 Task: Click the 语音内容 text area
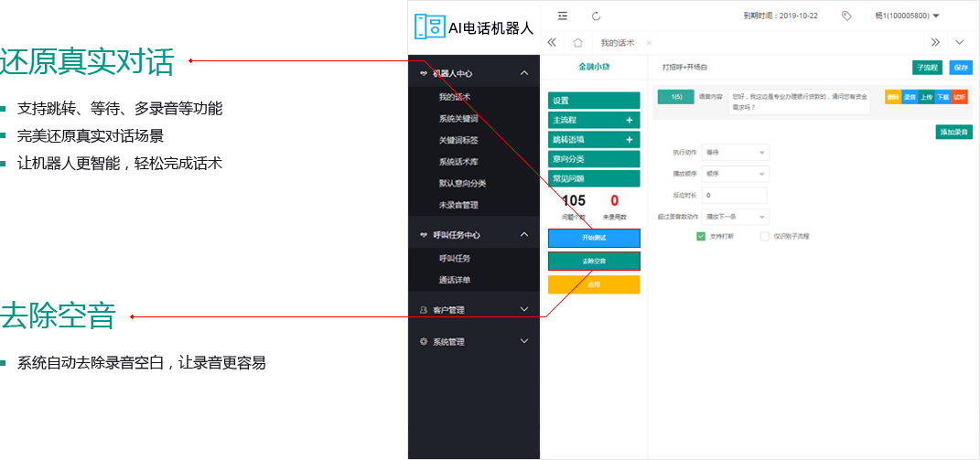pos(799,102)
